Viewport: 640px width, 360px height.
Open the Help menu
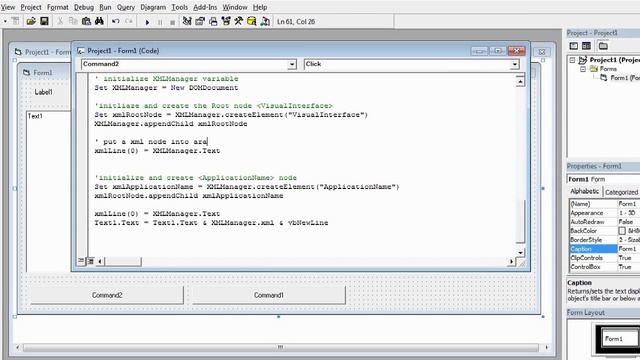tap(260, 7)
